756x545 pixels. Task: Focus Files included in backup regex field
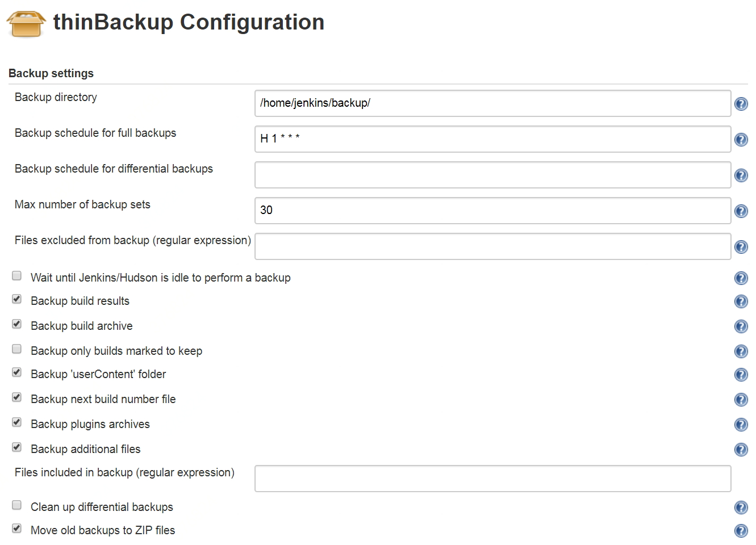pos(492,479)
